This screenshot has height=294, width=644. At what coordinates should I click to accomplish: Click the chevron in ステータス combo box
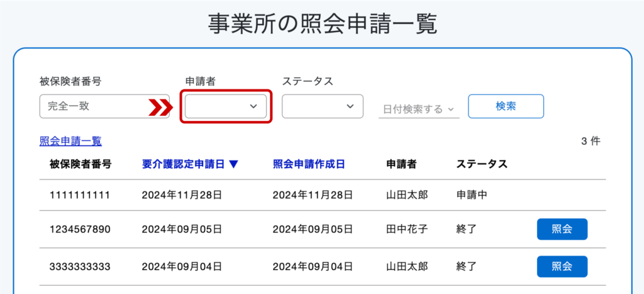[350, 106]
